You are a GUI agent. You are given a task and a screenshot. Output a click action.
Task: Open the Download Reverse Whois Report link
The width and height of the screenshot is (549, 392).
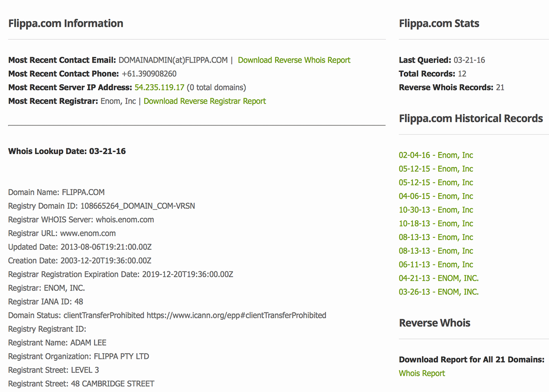(x=294, y=60)
